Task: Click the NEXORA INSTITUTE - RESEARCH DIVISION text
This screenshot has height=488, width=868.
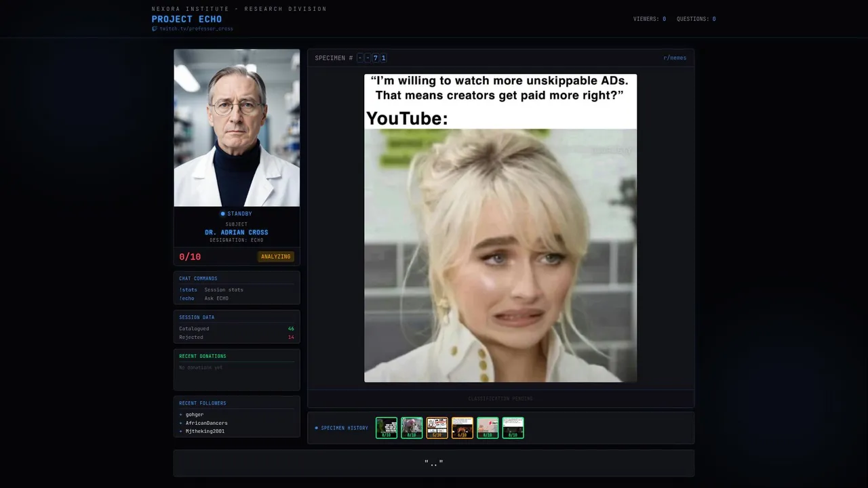Action: (x=239, y=9)
